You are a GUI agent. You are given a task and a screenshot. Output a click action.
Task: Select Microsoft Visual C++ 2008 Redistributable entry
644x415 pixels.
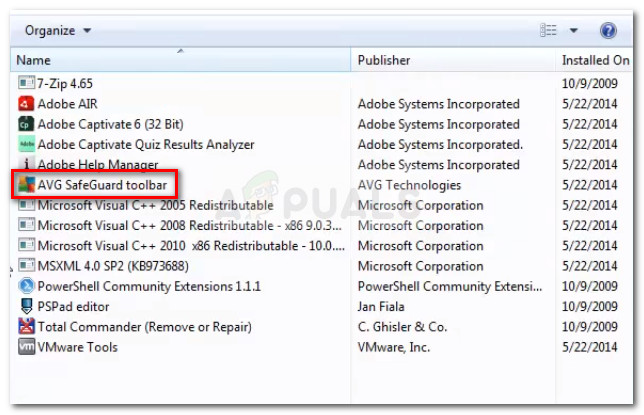click(189, 226)
